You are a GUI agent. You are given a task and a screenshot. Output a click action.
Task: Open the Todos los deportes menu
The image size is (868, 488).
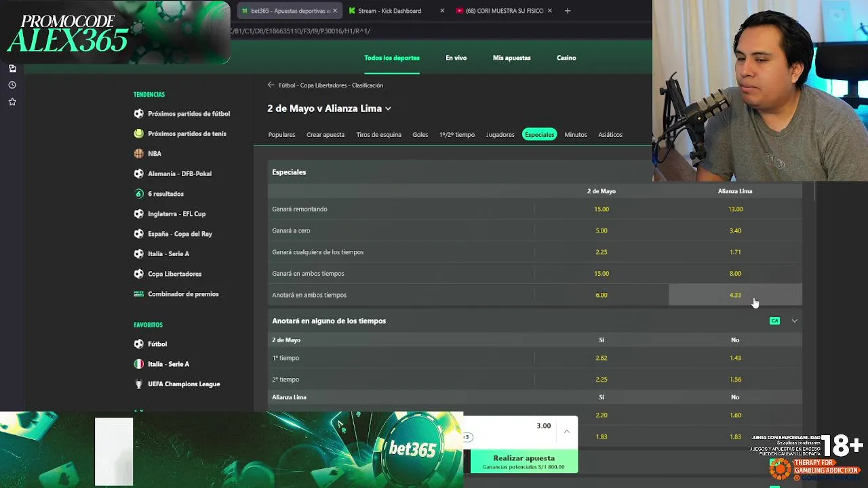[392, 58]
